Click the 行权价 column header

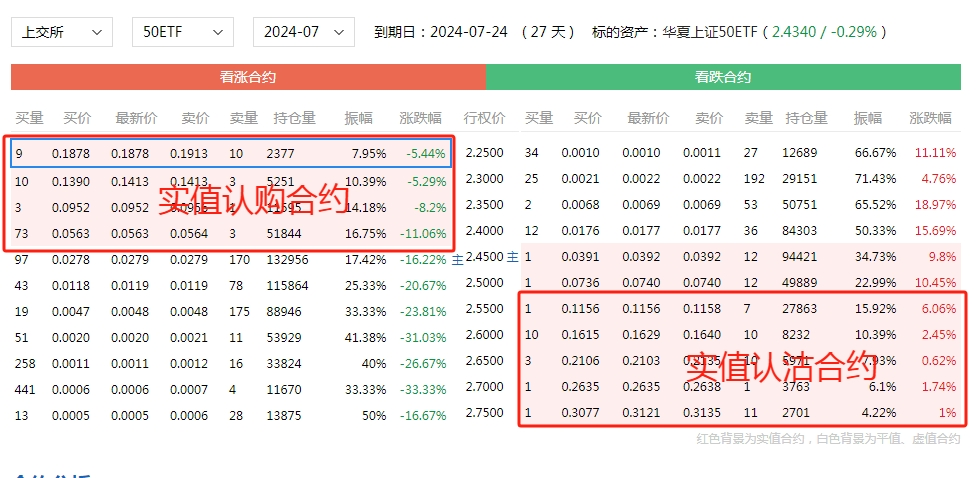tap(484, 117)
